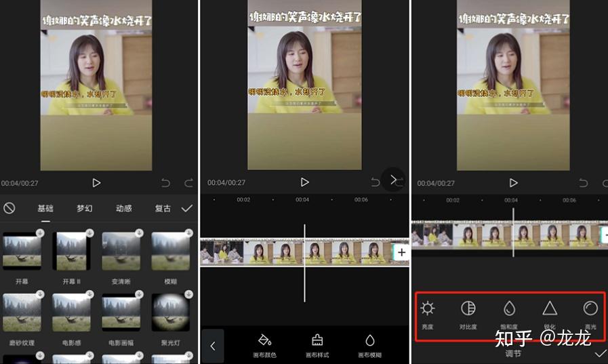Image resolution: width=608 pixels, height=364 pixels.
Task: Download the 开幕 effect via its arrow badge
Action: point(40,233)
